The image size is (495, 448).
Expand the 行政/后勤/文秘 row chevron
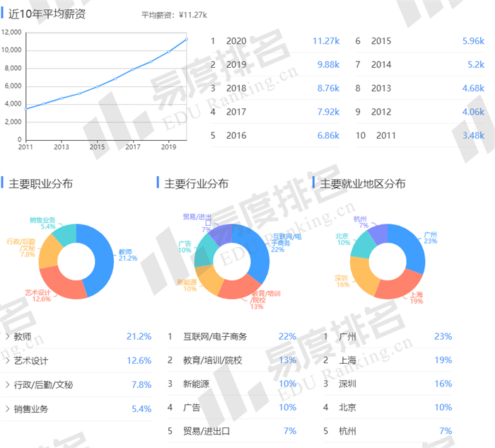tap(7, 385)
